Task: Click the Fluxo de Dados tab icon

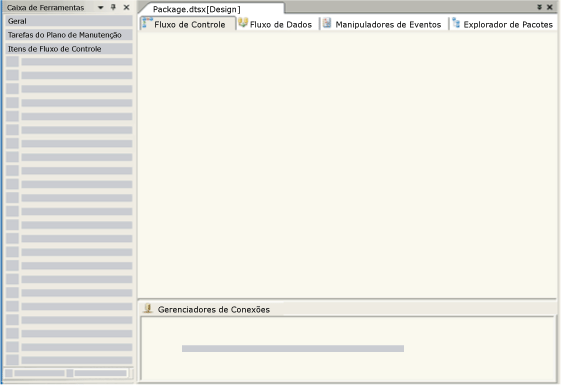Action: pyautogui.click(x=243, y=23)
